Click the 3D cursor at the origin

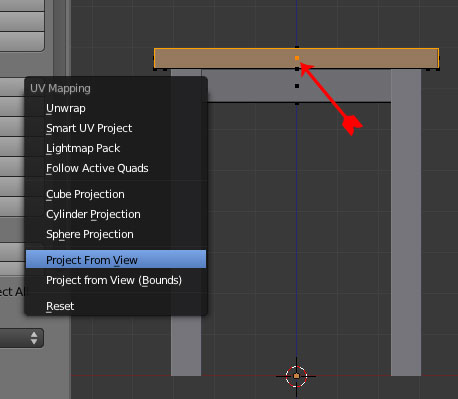pyautogui.click(x=296, y=376)
